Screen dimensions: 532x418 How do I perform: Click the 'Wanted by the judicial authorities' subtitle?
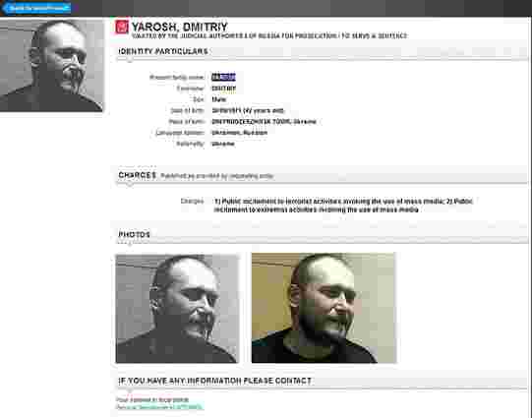269,35
